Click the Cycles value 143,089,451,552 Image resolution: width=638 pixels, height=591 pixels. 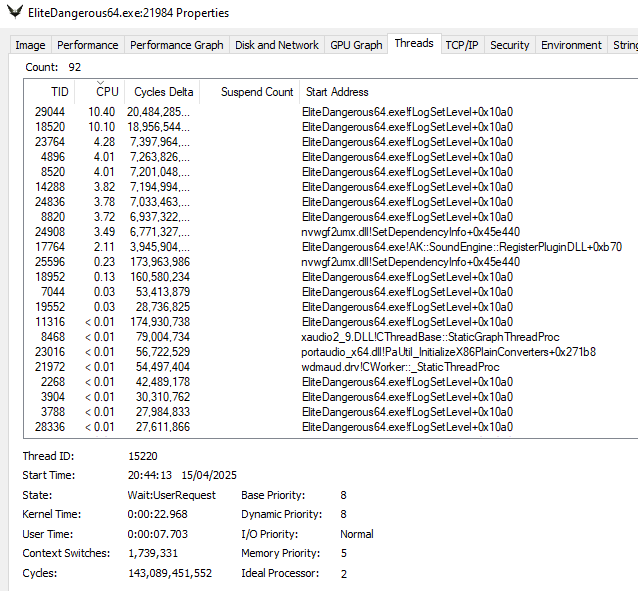point(170,573)
